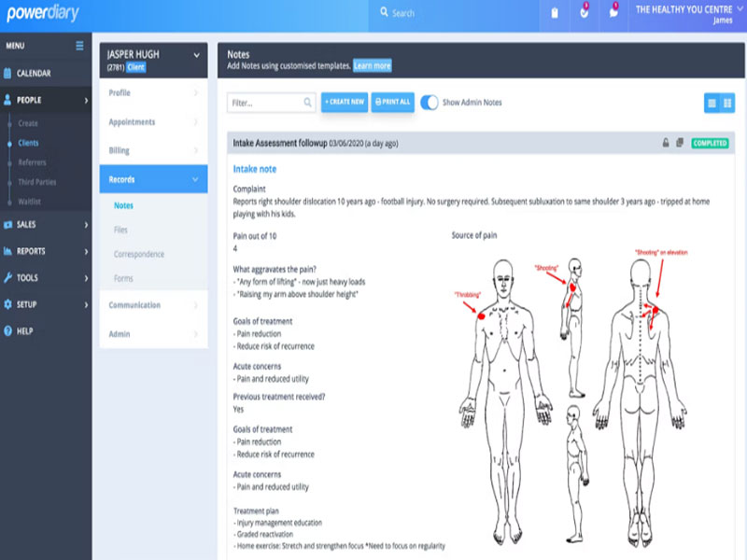Screen dimensions: 747x560
Task: Click the hamburger menu icon beside MENU
Action: coord(79,46)
